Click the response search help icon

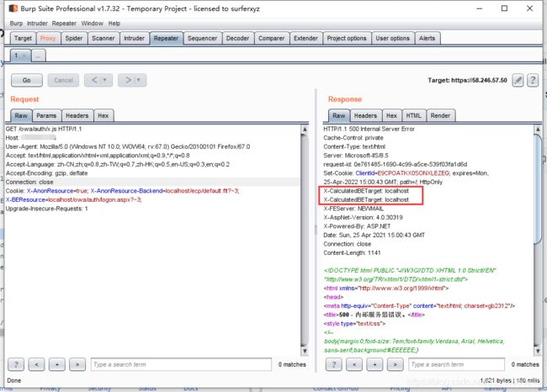(x=333, y=364)
